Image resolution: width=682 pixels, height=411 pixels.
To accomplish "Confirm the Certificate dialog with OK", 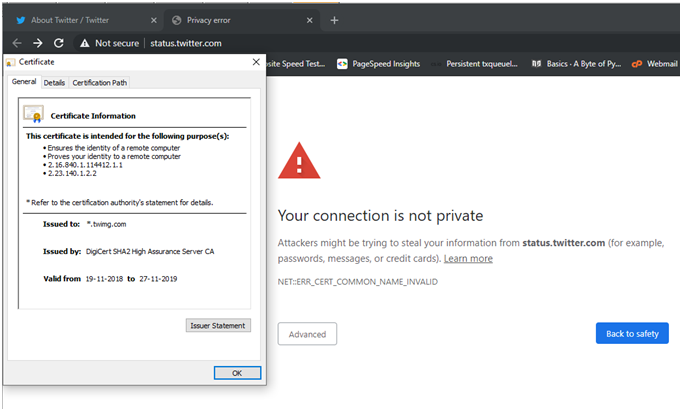I will [237, 373].
